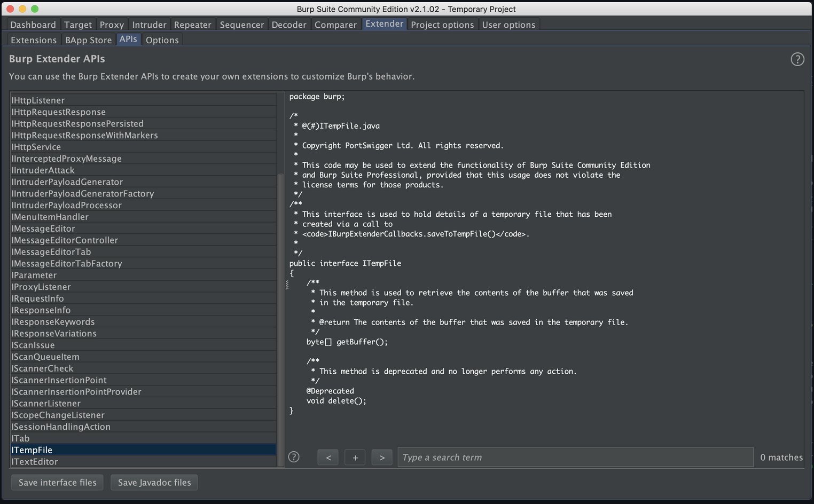Image resolution: width=814 pixels, height=504 pixels.
Task: Click the Save interface files button
Action: point(58,482)
